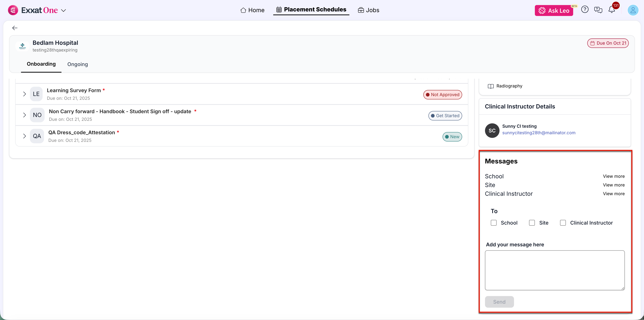The image size is (644, 320).
Task: Expand the QA Dress_code_Attestation row
Action: click(x=24, y=136)
